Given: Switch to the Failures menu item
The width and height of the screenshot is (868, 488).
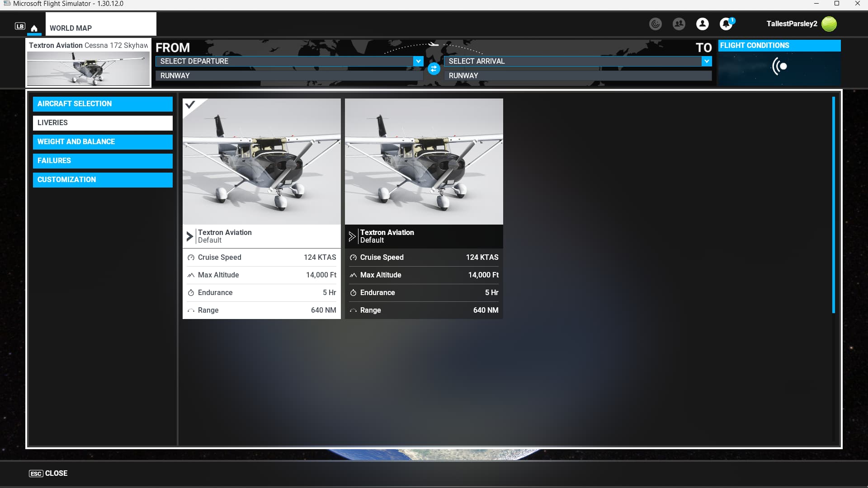Looking at the screenshot, I should 103,160.
